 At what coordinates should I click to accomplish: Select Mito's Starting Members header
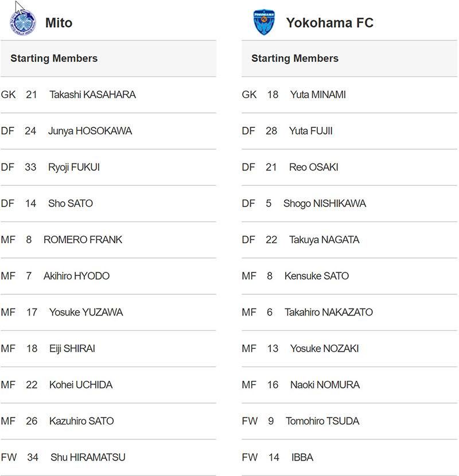(x=54, y=58)
